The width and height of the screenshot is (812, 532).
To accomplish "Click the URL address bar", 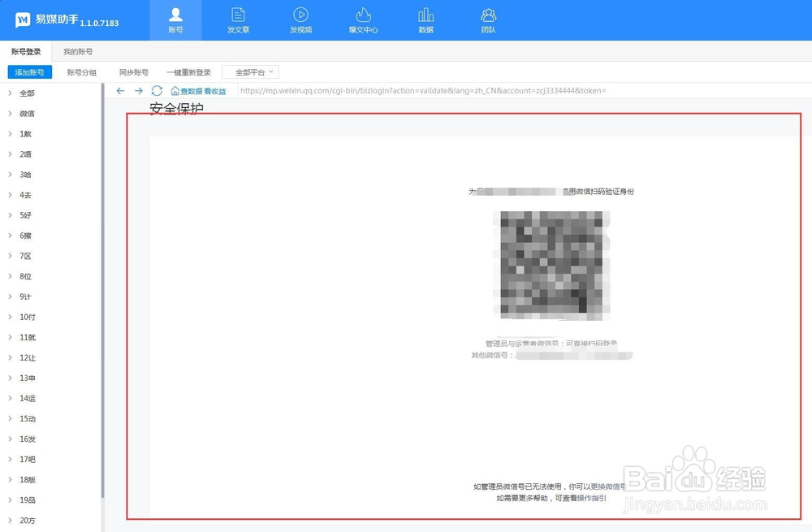I will point(524,91).
